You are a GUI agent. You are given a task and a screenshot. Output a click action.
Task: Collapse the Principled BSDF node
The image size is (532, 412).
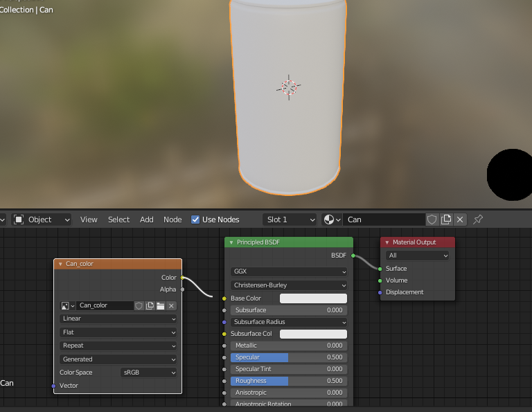231,242
